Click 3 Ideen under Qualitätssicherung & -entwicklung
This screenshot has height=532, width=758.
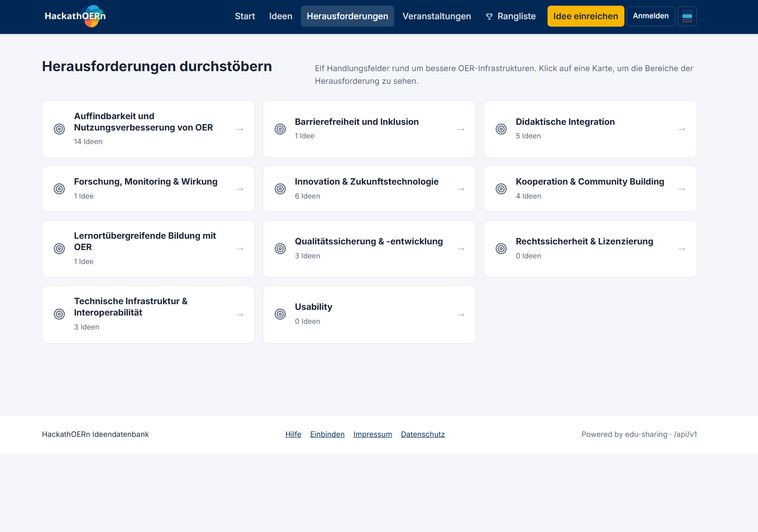307,256
